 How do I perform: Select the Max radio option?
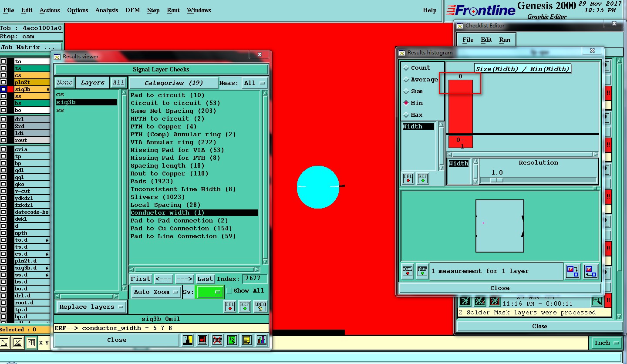(406, 115)
